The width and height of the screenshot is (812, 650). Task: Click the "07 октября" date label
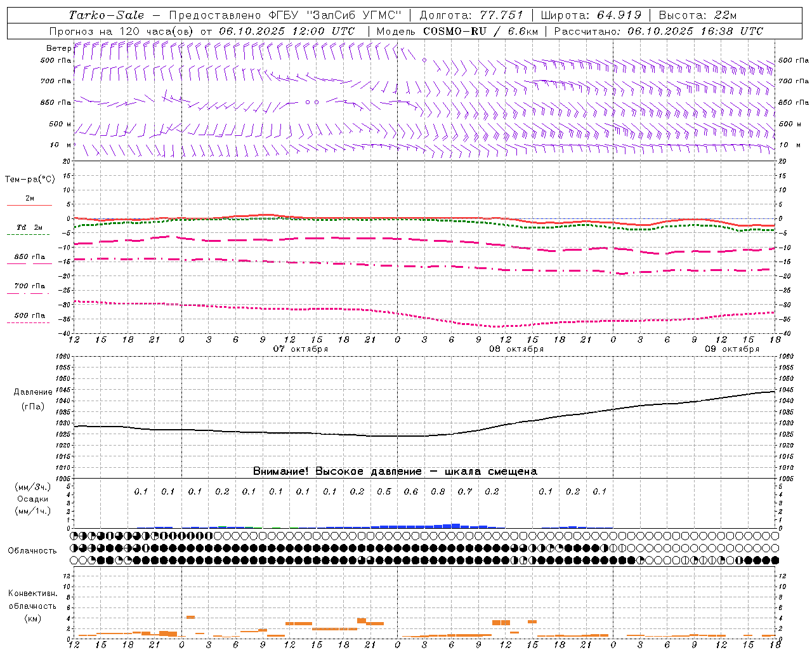pos(301,349)
